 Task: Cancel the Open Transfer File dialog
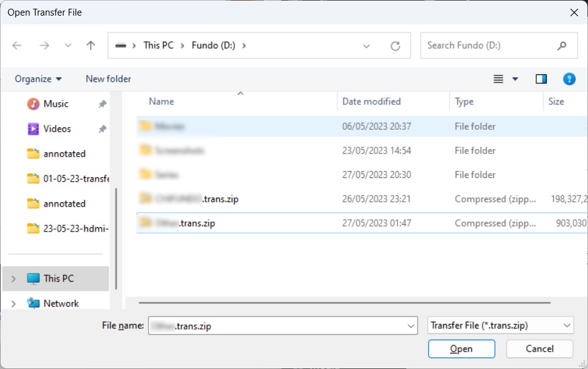539,348
